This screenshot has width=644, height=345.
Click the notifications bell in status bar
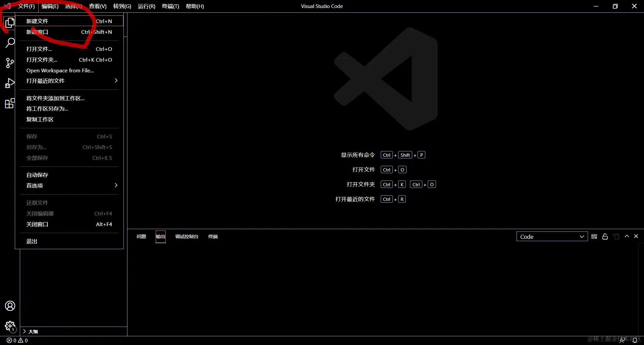pyautogui.click(x=635, y=340)
